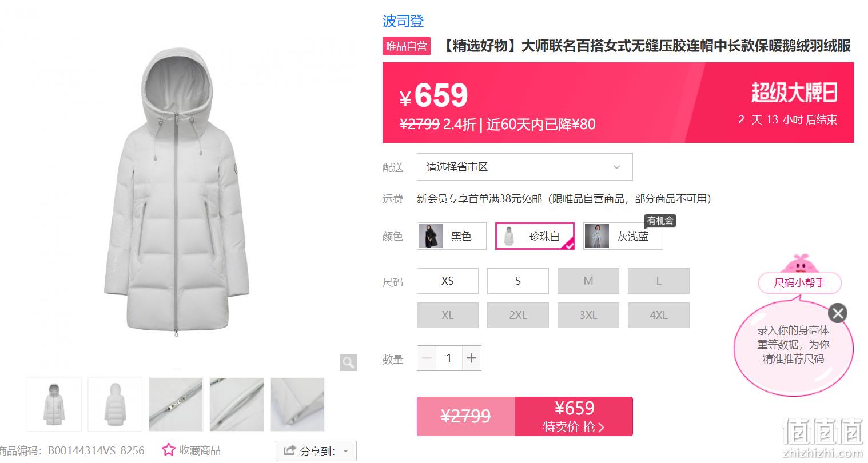Select the 珍珠白 color option
This screenshot has height=463, width=868.
coord(535,236)
